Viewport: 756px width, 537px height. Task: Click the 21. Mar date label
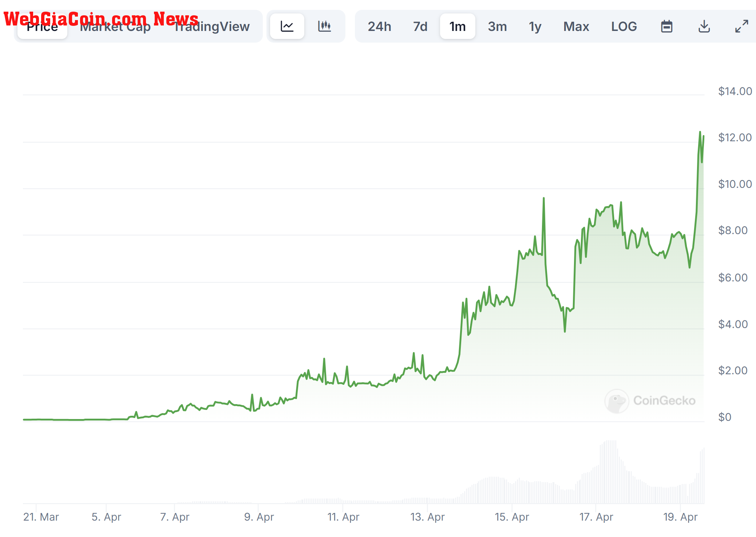point(41,517)
